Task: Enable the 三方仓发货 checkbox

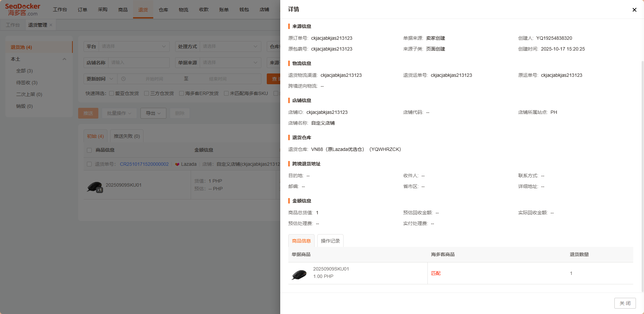Action: tap(147, 93)
